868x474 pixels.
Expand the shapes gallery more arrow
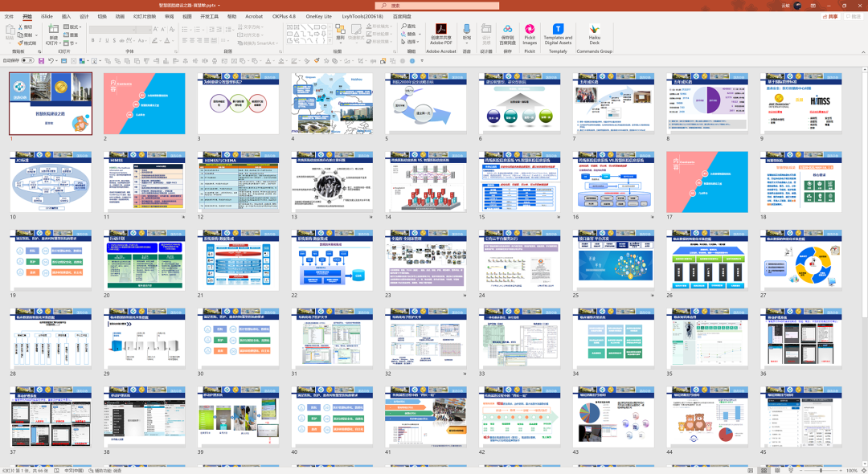(x=329, y=40)
